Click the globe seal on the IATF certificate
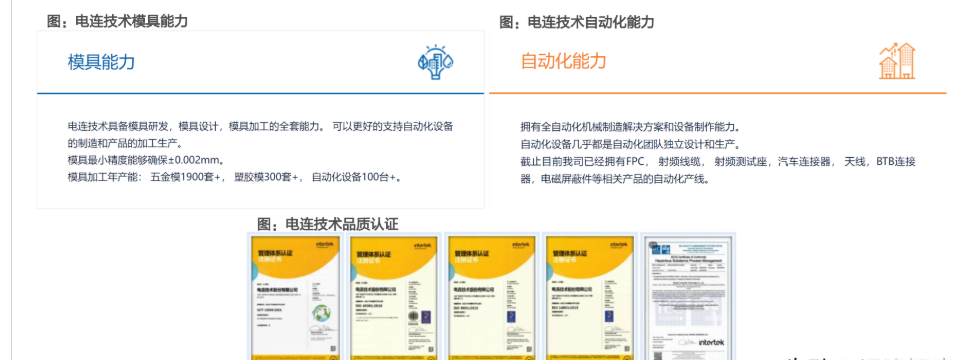 pos(321,314)
